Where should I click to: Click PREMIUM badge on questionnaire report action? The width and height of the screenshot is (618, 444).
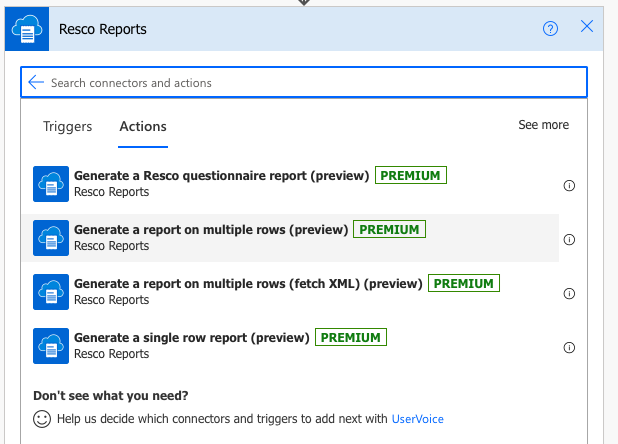pyautogui.click(x=411, y=175)
